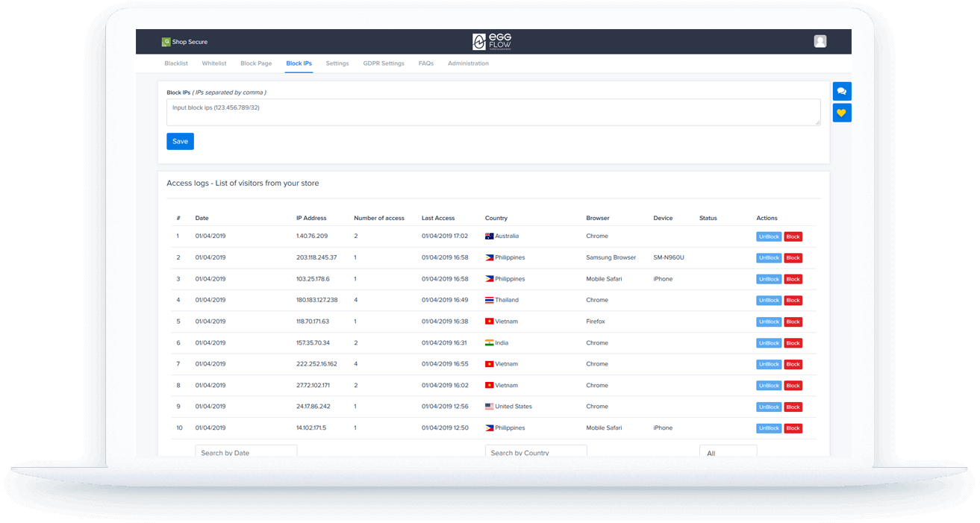Image resolution: width=980 pixels, height=523 pixels.
Task: UnBlock the United States IP 24.17.86.242
Action: pos(769,407)
